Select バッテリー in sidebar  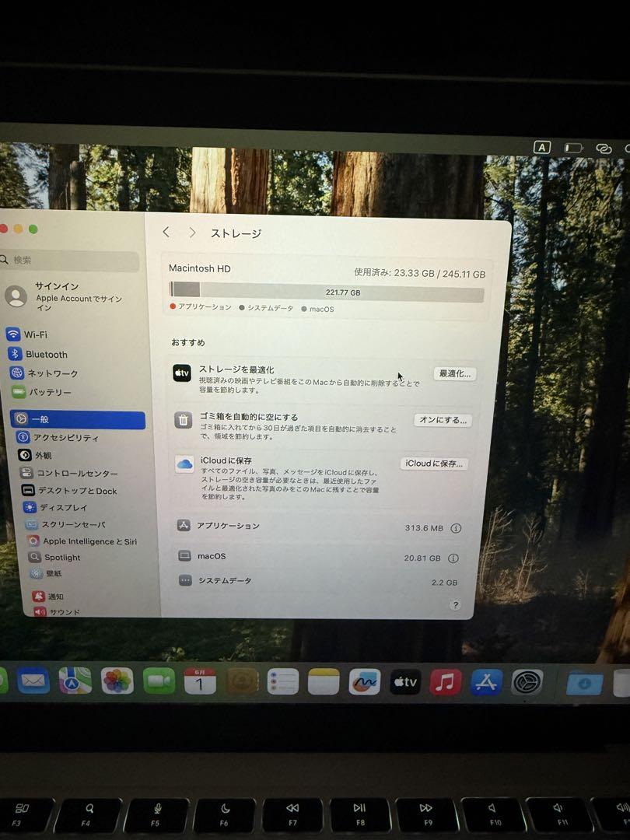click(x=42, y=392)
